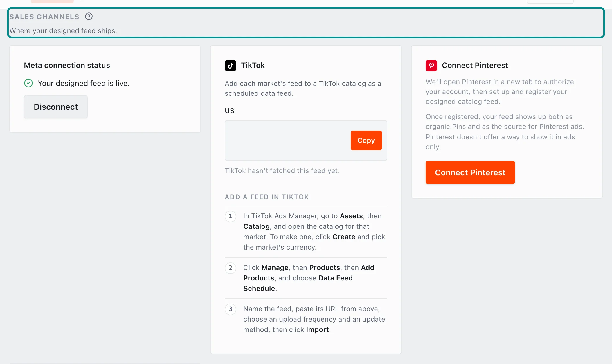Click the 'TikTok' card title
The height and width of the screenshot is (364, 612).
coord(253,65)
